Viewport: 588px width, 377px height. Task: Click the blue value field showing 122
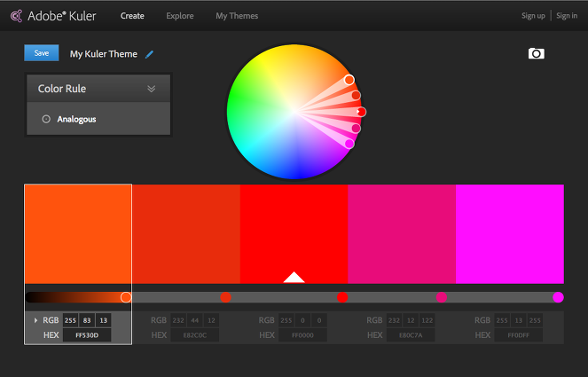[x=427, y=320]
